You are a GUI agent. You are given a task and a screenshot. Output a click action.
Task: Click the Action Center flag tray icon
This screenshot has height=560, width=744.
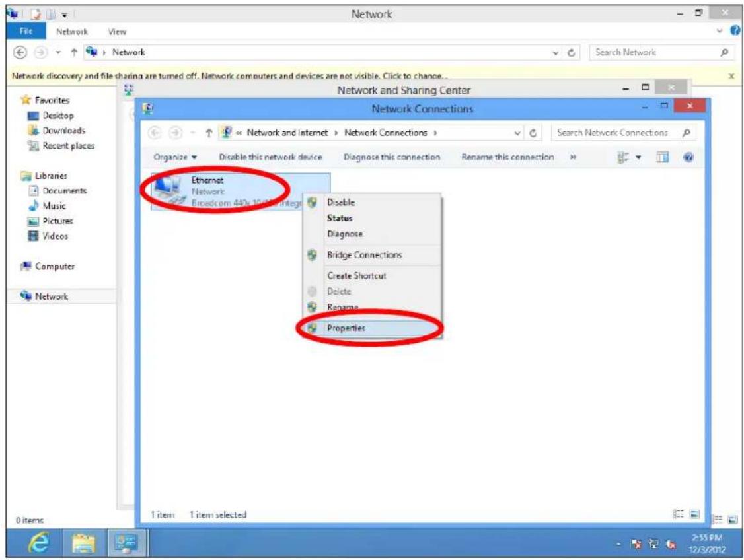pos(636,544)
